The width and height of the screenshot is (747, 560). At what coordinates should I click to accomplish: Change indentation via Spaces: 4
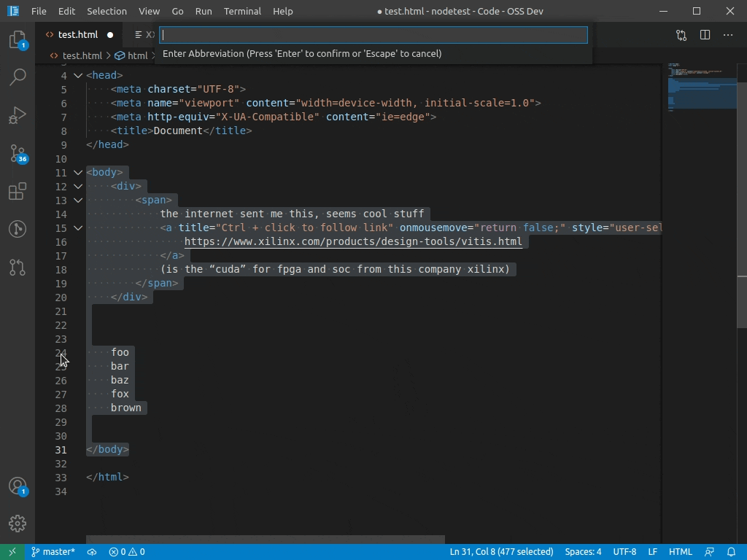coord(583,552)
